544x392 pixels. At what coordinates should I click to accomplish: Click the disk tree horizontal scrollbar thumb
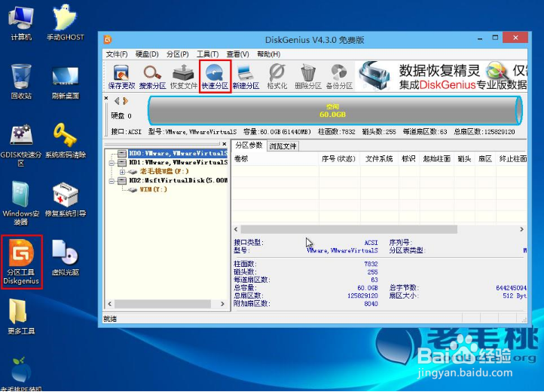(163, 304)
